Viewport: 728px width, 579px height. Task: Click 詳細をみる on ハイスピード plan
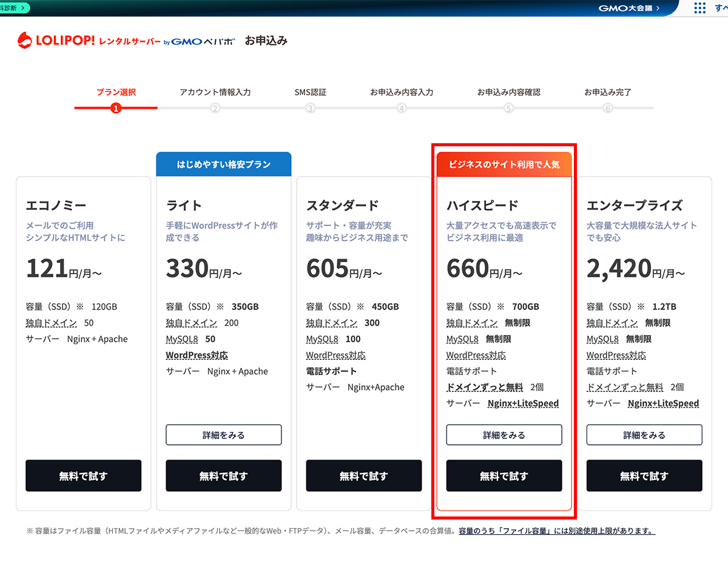click(x=504, y=435)
